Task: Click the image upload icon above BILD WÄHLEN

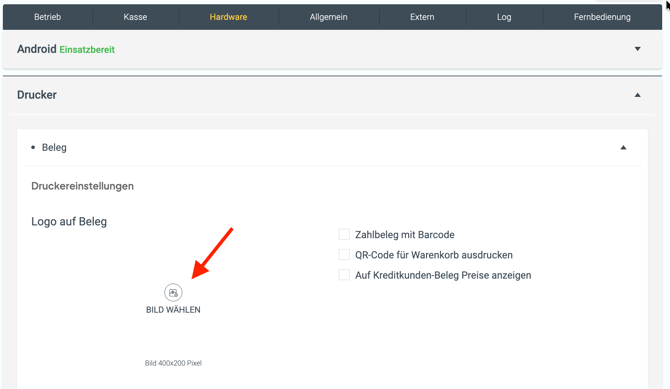Action: click(x=173, y=292)
